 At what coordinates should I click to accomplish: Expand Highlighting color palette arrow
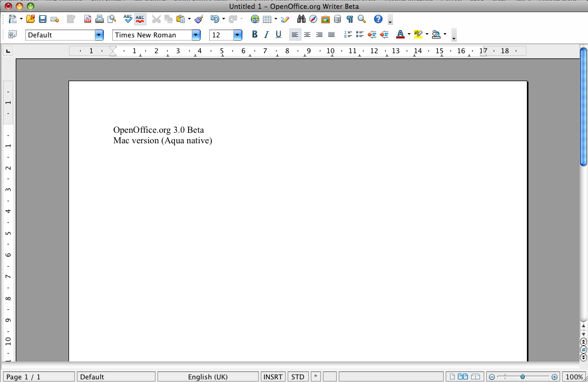coord(427,34)
